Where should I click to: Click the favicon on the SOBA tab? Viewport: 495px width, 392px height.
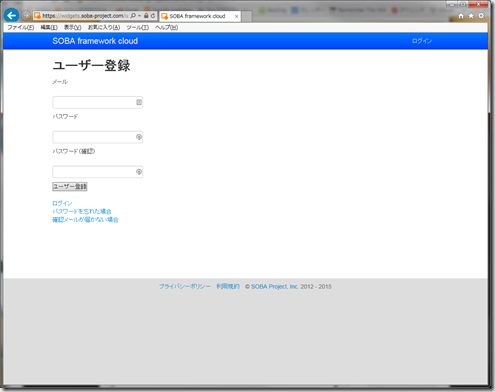point(164,16)
